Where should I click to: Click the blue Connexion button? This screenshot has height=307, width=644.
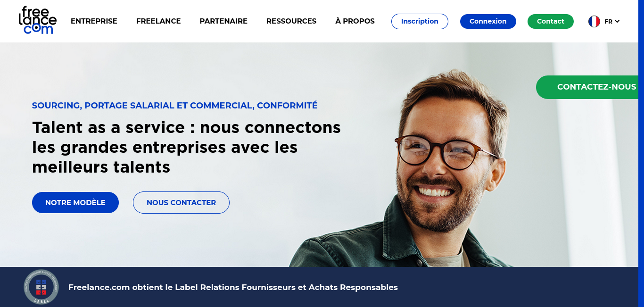(x=488, y=21)
